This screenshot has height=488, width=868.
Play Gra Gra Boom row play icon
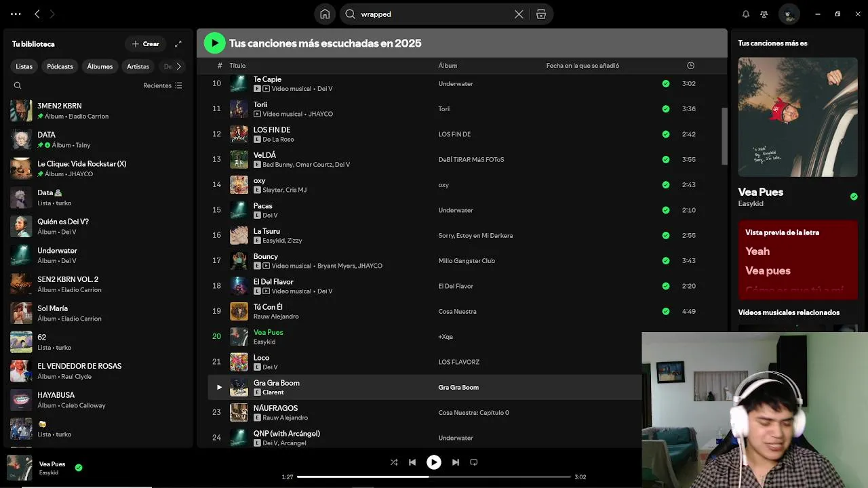(x=219, y=388)
